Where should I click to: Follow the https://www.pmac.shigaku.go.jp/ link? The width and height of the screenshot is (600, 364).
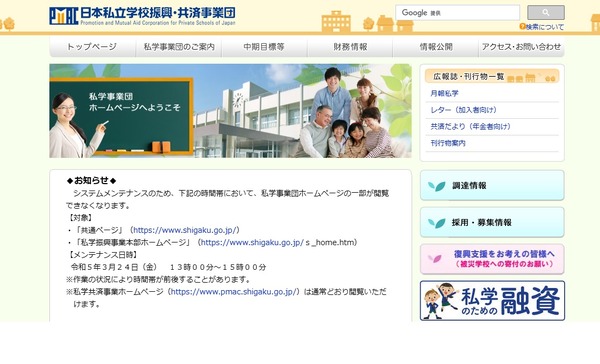click(x=233, y=292)
